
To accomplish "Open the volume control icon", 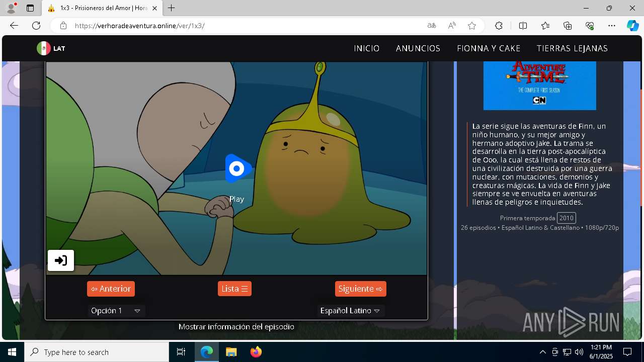I will coord(579,352).
